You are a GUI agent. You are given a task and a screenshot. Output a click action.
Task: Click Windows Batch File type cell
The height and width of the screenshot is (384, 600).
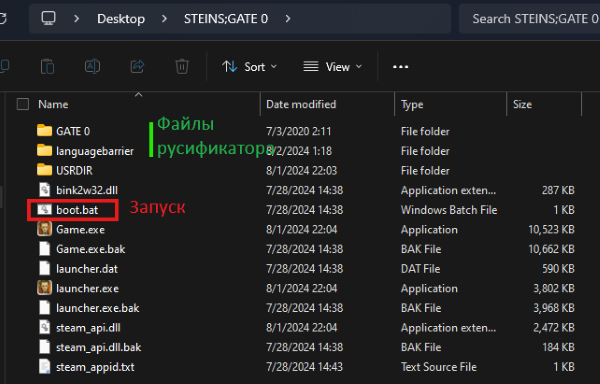click(x=449, y=210)
